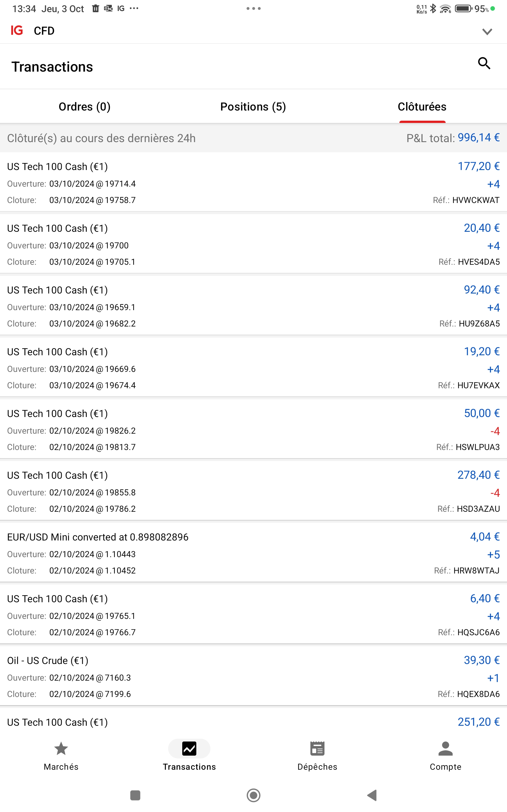Switch to the Positions (5) tab
Image resolution: width=507 pixels, height=812 pixels.
tap(253, 107)
